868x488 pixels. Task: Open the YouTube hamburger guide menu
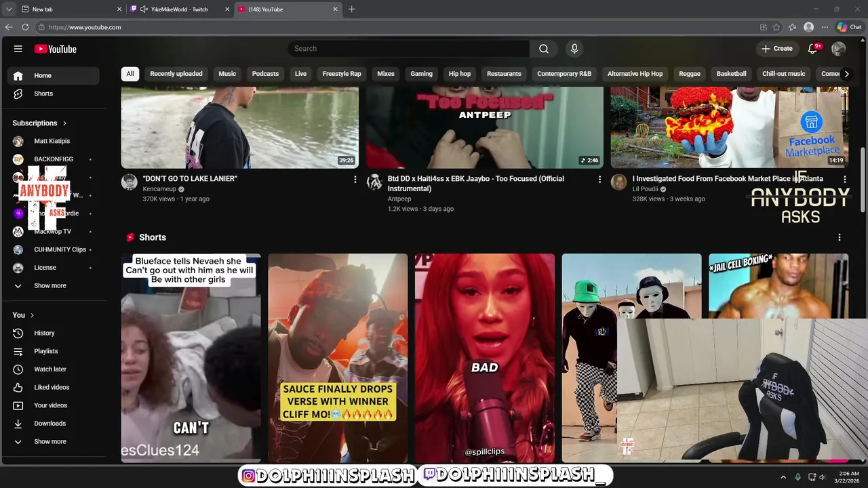tap(18, 49)
